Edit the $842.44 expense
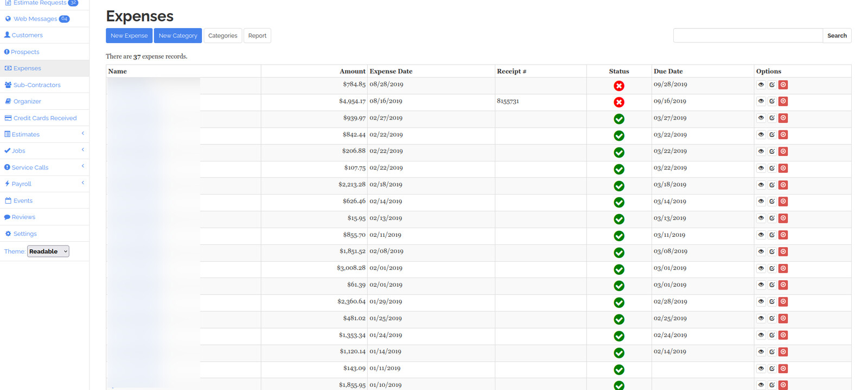This screenshot has width=868, height=390. (x=772, y=135)
